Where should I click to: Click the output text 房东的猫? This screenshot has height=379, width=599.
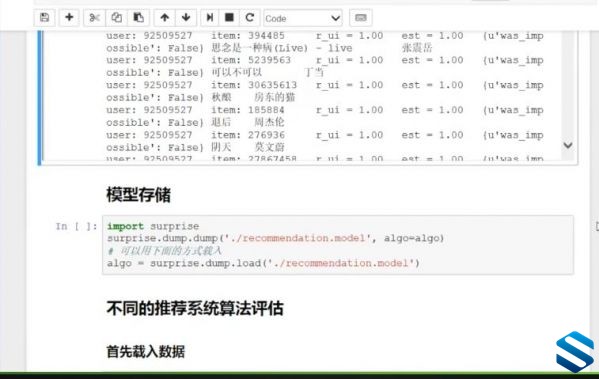point(275,97)
